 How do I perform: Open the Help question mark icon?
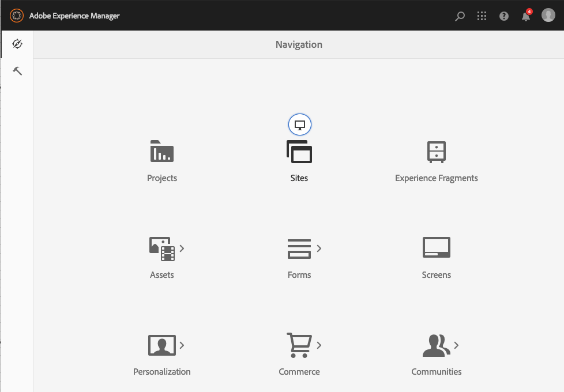(503, 16)
